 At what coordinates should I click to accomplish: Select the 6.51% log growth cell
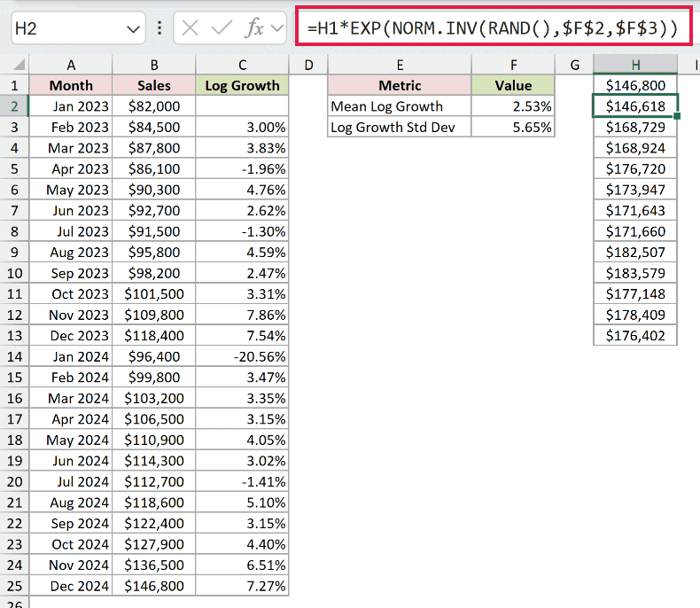click(x=243, y=565)
